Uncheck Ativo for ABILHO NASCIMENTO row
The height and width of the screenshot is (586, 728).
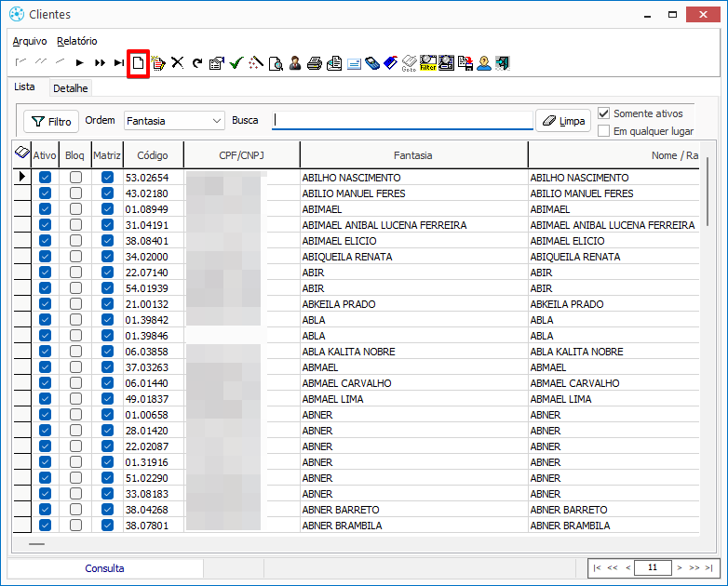click(45, 178)
